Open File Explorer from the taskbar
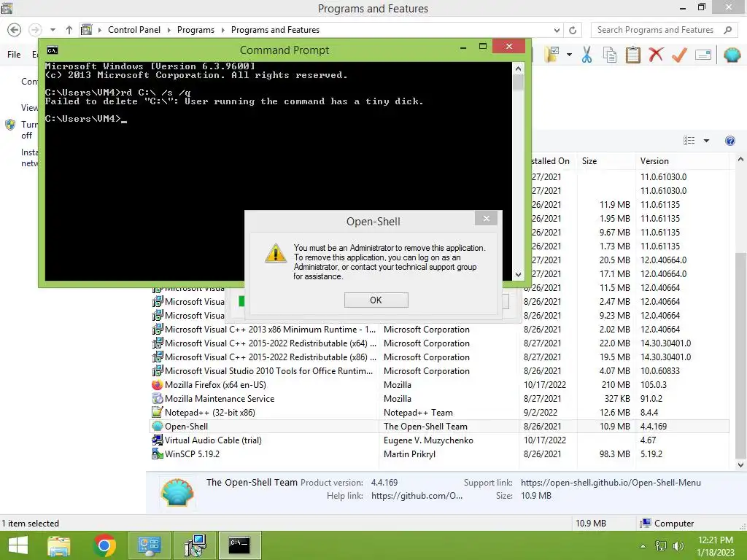The height and width of the screenshot is (560, 747). pos(59,545)
